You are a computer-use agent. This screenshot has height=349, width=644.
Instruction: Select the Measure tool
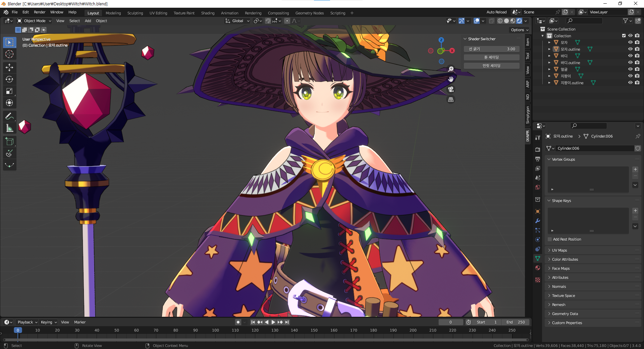click(x=9, y=128)
